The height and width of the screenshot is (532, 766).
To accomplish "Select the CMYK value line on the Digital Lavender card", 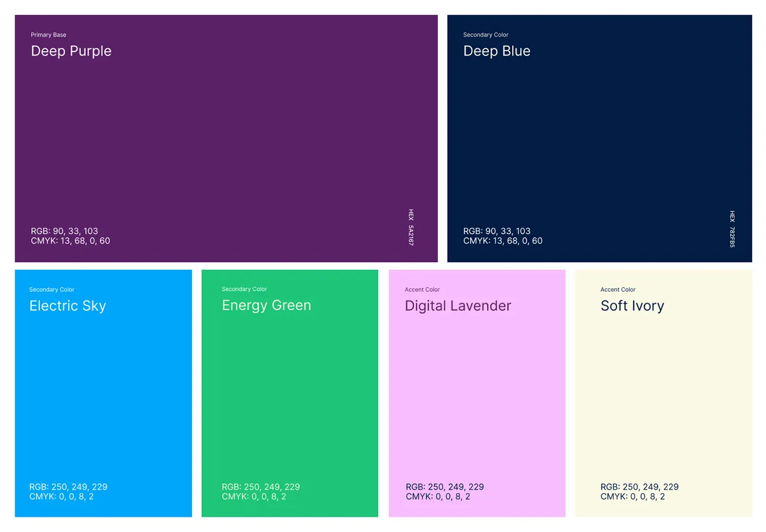I will [438, 496].
